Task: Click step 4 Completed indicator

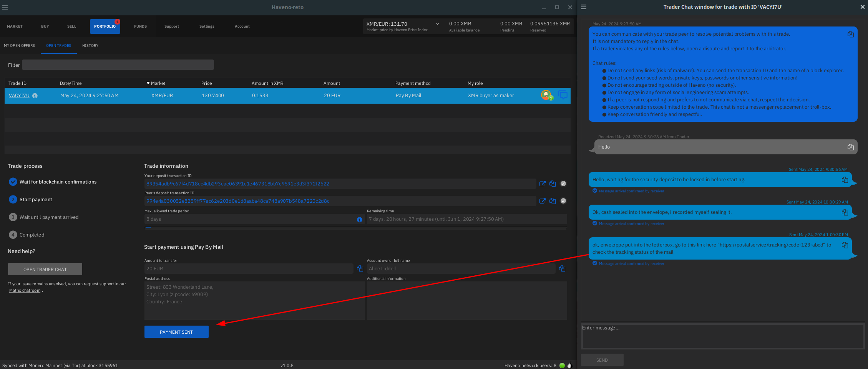Action: 13,235
